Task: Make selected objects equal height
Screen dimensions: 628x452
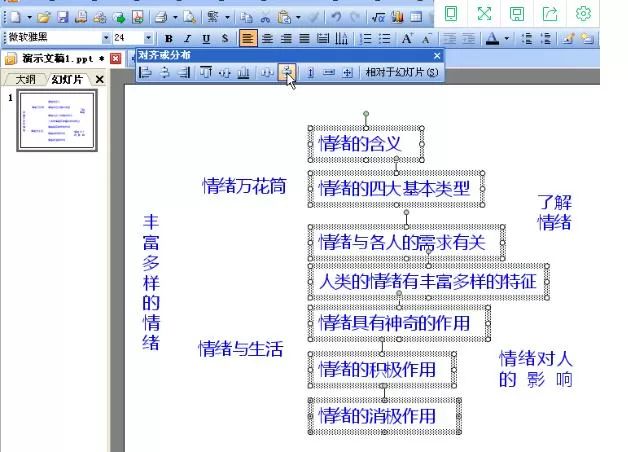Action: pos(310,72)
